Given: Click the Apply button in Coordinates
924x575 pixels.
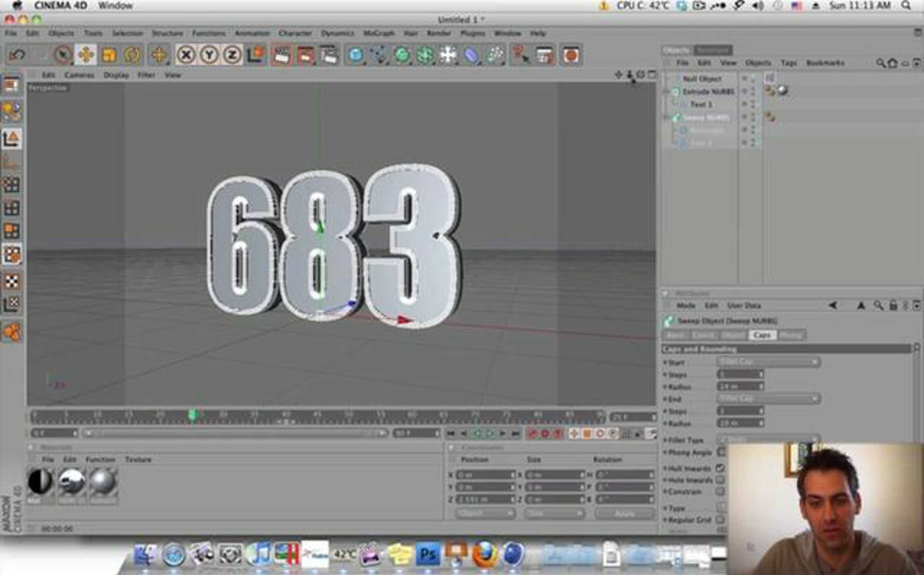Looking at the screenshot, I should [x=624, y=513].
